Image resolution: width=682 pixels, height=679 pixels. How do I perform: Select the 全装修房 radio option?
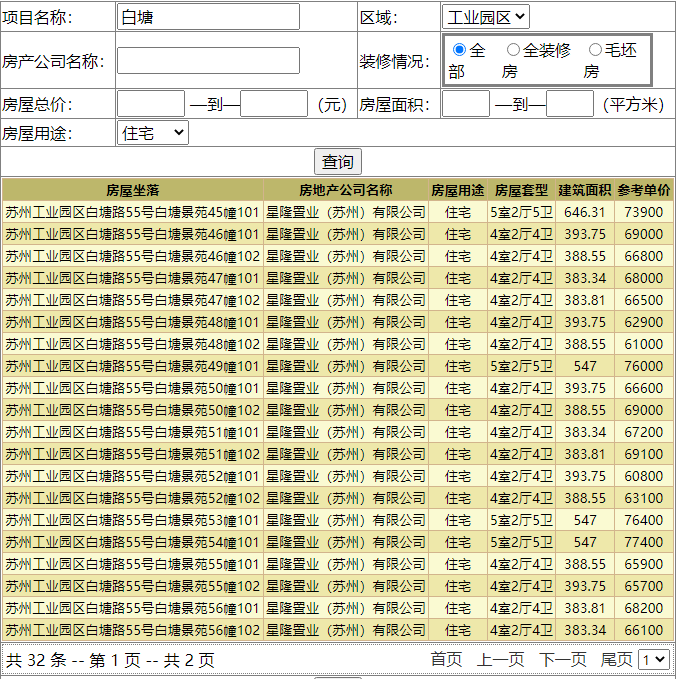tap(513, 50)
